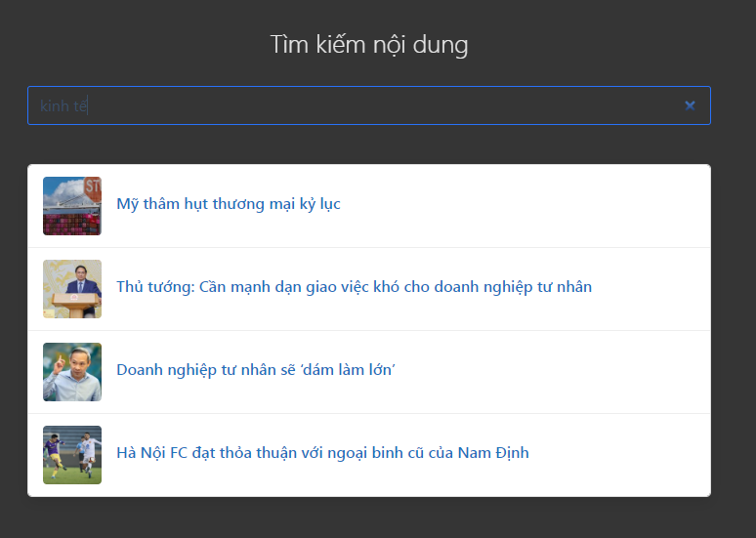Click the football match thumbnail

pyautogui.click(x=72, y=455)
